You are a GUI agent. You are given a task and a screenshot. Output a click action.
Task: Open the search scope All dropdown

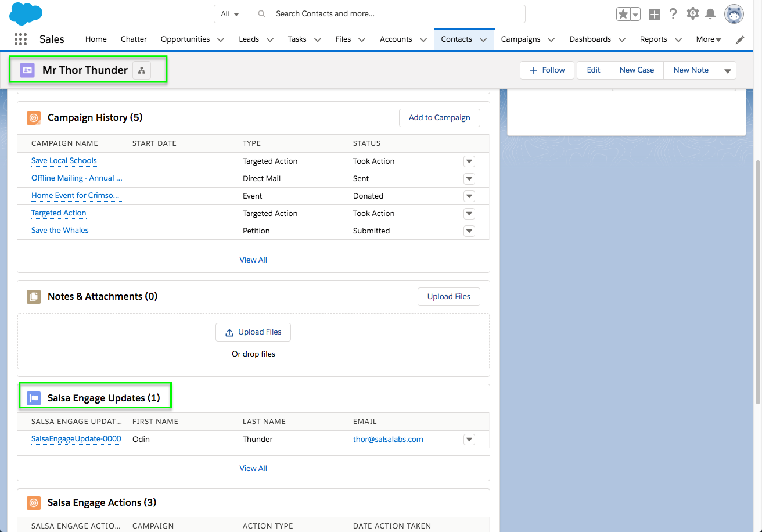pos(230,14)
